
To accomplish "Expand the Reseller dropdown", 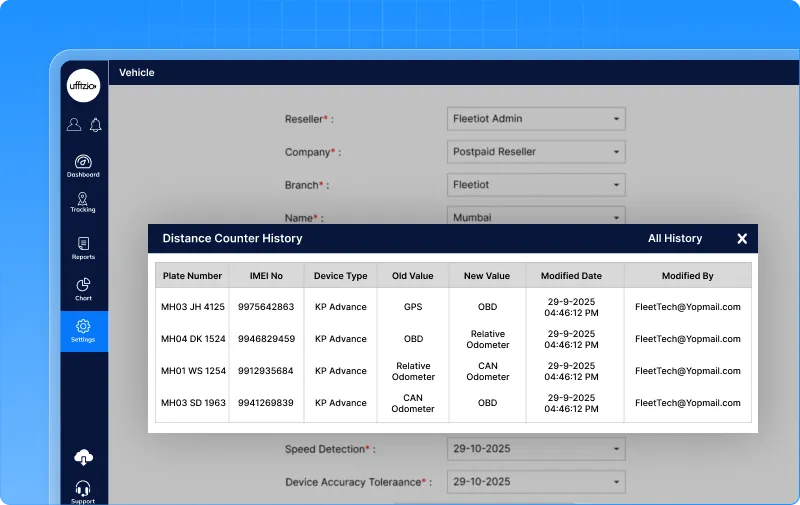I will click(x=536, y=119).
